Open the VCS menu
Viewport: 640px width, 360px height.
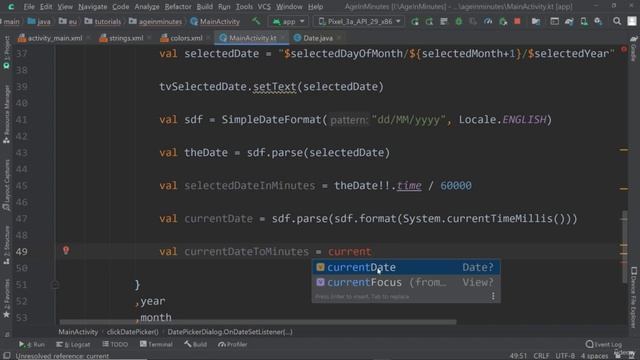pos(264,7)
